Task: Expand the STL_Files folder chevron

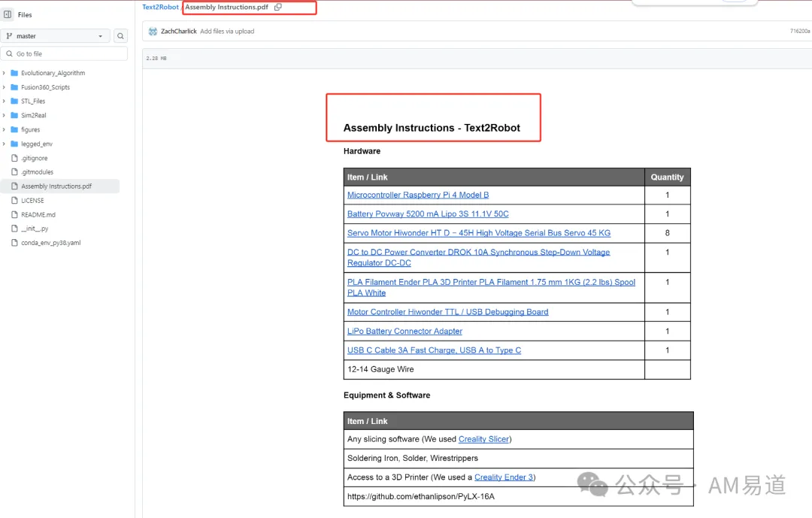Action: coord(5,101)
